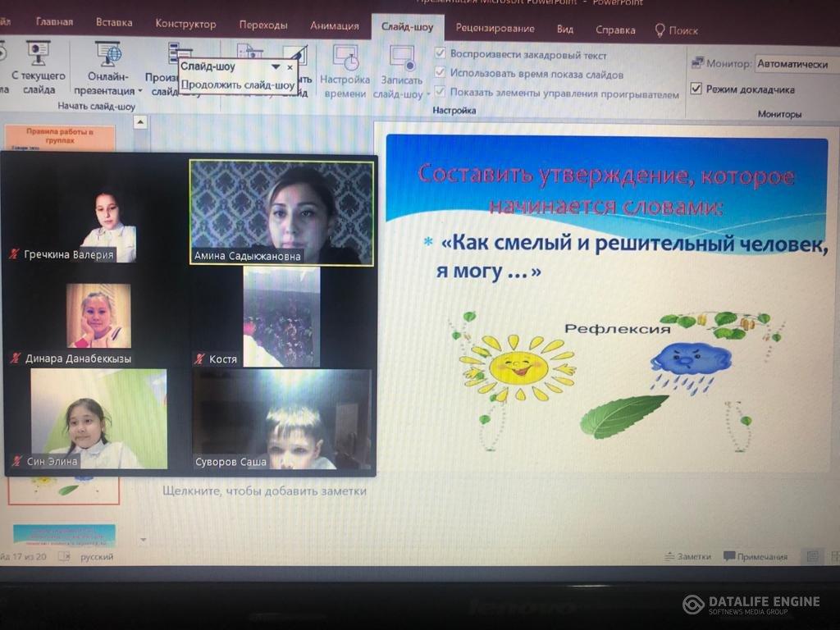Open 'Примечания' comments in status bar

click(x=755, y=556)
